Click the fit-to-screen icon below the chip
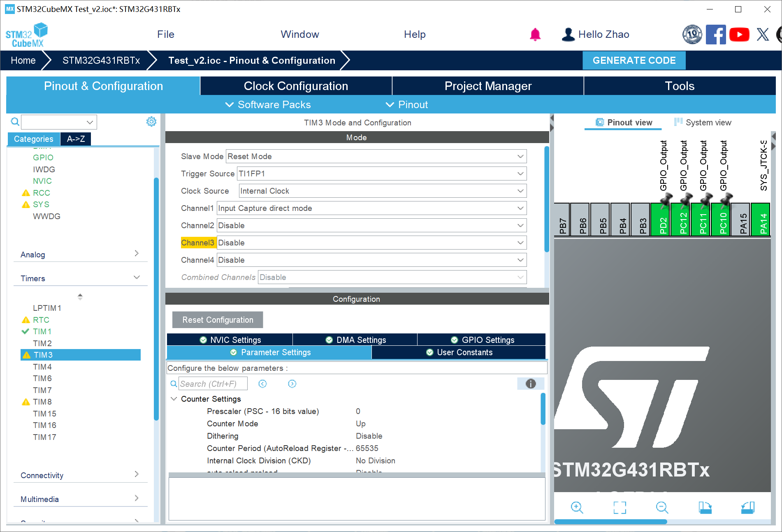This screenshot has width=782, height=532. (620, 507)
